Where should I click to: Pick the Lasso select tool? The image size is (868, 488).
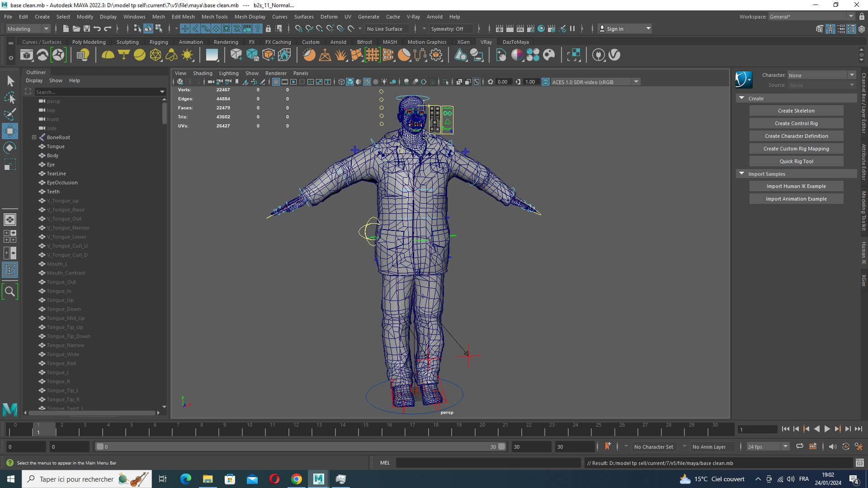(10, 98)
